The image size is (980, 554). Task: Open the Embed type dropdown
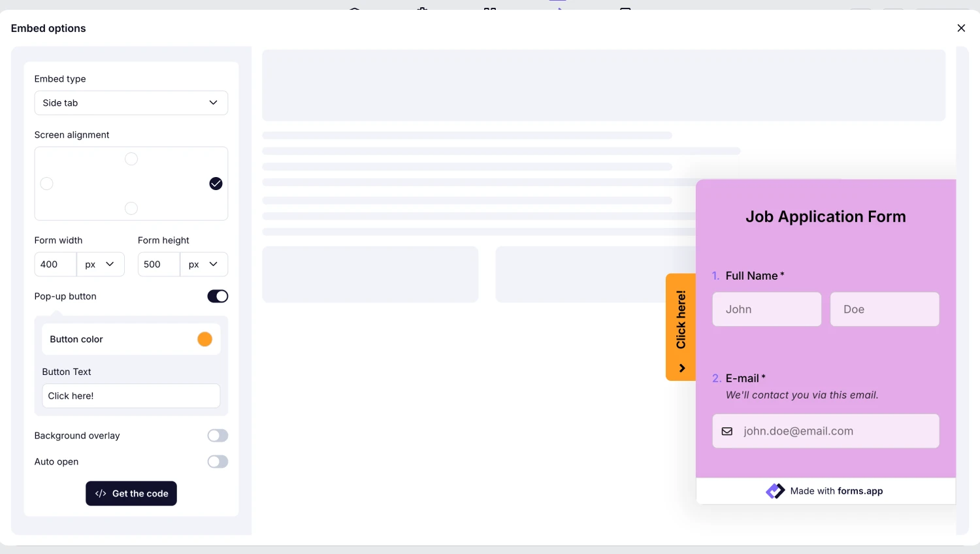point(131,103)
